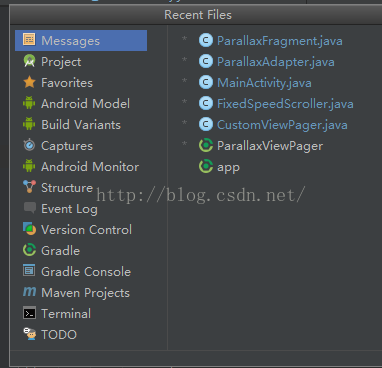Open FixedSpeedScroller.java from the list
This screenshot has width=382, height=368.
coord(276,104)
